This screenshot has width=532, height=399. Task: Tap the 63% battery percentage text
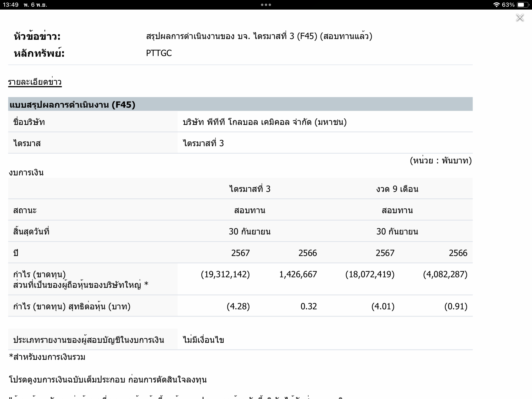pos(508,5)
